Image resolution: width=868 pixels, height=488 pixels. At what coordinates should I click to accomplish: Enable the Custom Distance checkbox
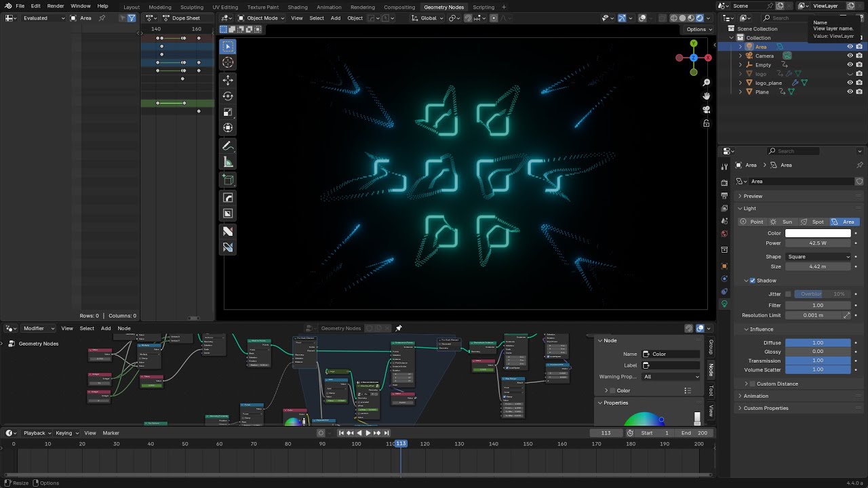pyautogui.click(x=752, y=384)
